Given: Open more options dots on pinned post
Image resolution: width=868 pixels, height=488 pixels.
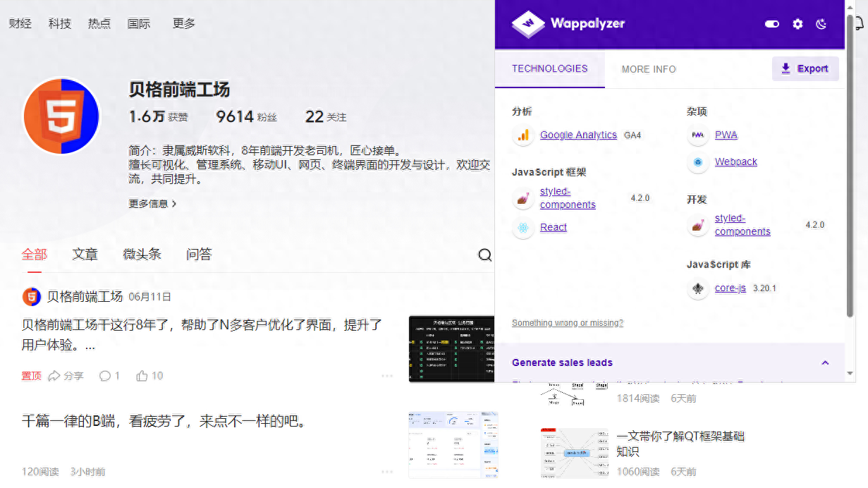Looking at the screenshot, I should [x=387, y=376].
